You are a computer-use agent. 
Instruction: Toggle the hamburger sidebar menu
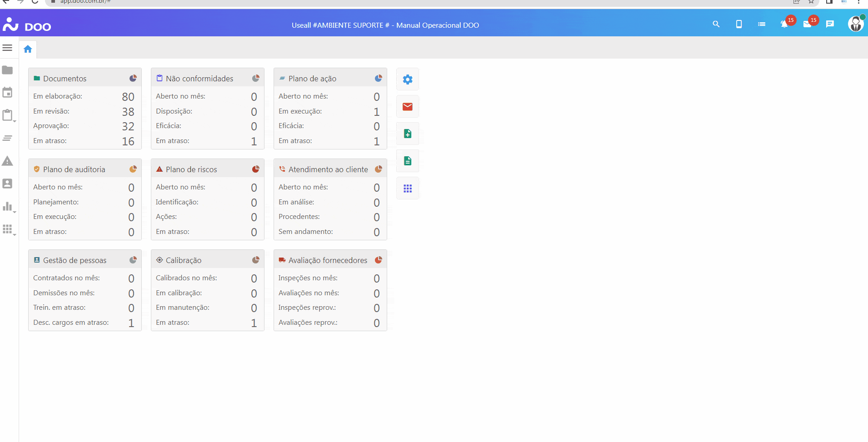[x=7, y=48]
